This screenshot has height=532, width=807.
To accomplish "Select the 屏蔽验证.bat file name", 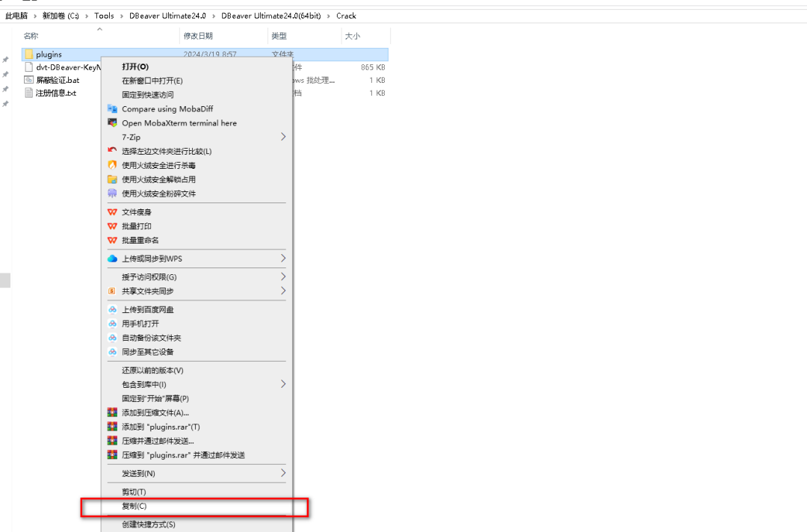I will click(58, 80).
